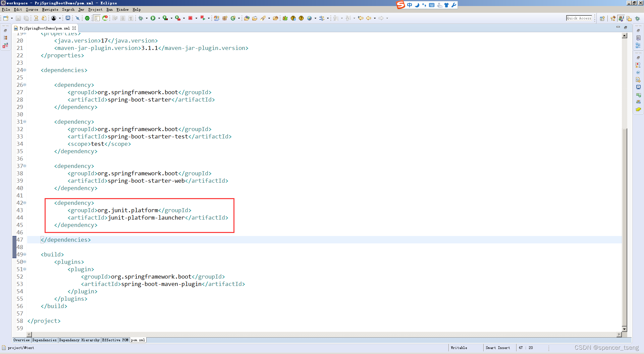Toggle Skip All Breakpoints
The image size is (644, 354).
click(78, 18)
